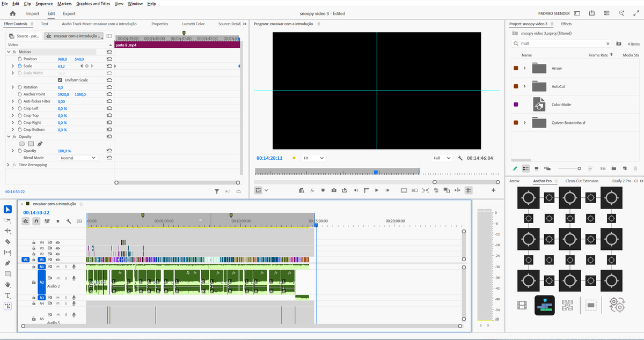Activate the Hand tool
Image resolution: width=644 pixels, height=340 pixels.
(x=8, y=285)
